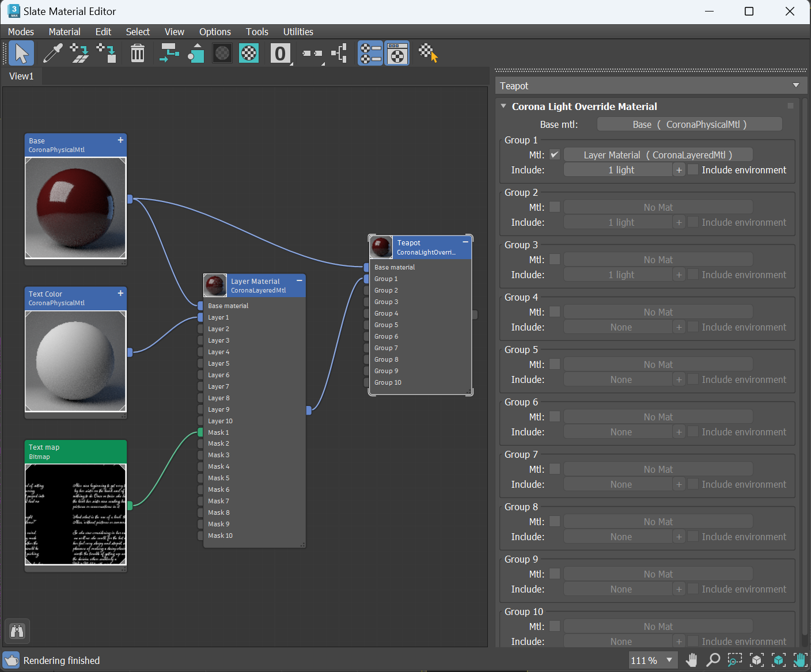This screenshot has height=672, width=811.
Task: Click Lay Out Children icon
Action: (x=339, y=54)
